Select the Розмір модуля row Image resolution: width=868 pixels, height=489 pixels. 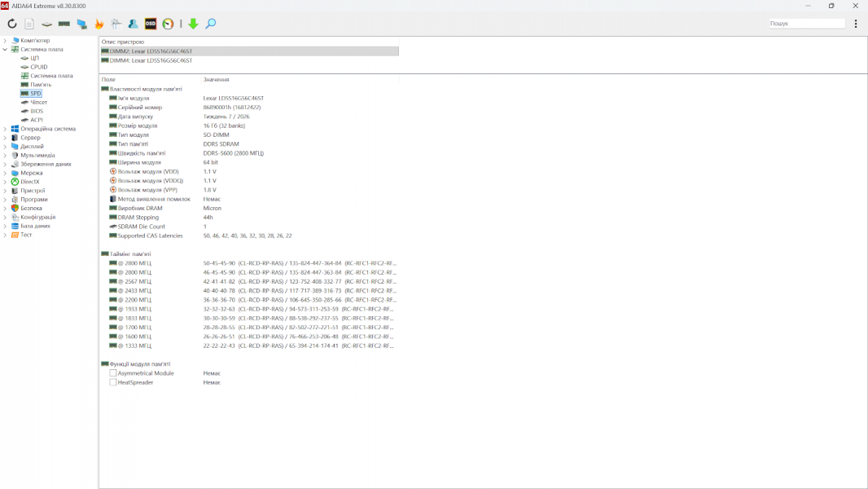(x=249, y=126)
